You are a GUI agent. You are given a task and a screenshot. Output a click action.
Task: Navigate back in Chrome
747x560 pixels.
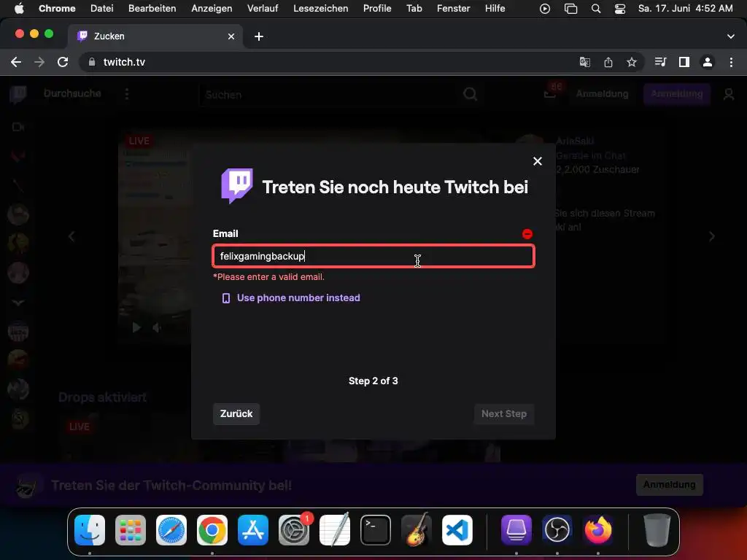pyautogui.click(x=16, y=62)
